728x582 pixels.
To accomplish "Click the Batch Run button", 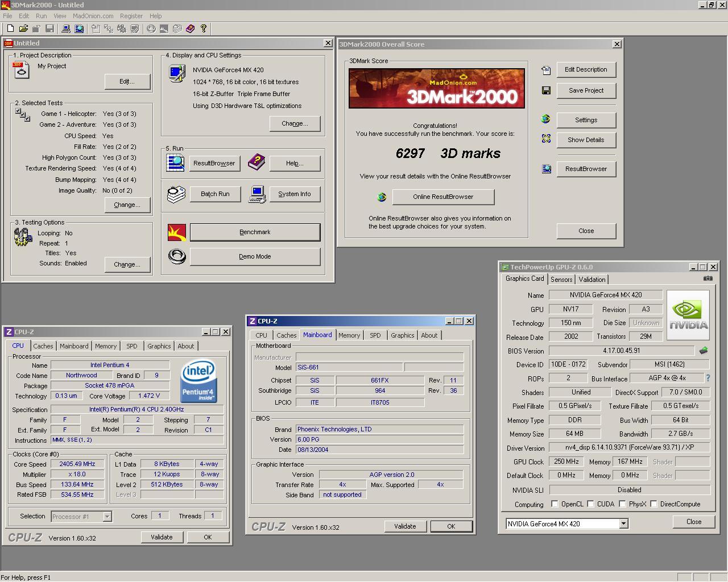I will click(215, 194).
